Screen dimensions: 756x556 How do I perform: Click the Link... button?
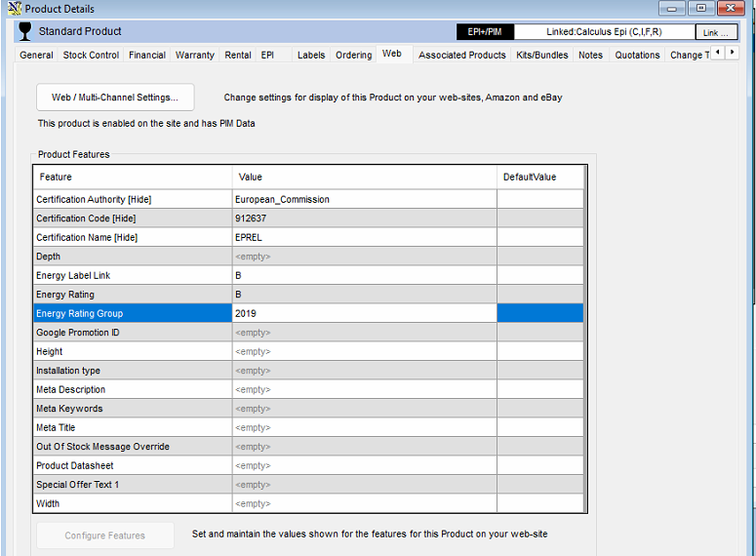pyautogui.click(x=716, y=32)
